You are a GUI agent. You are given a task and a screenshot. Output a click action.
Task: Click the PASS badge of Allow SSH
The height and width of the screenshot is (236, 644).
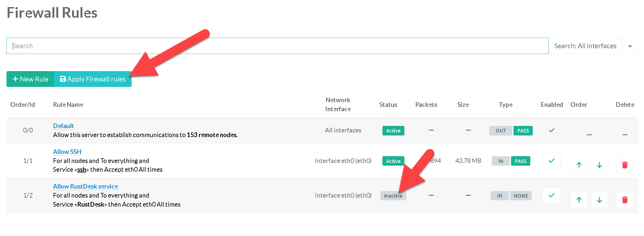click(521, 161)
